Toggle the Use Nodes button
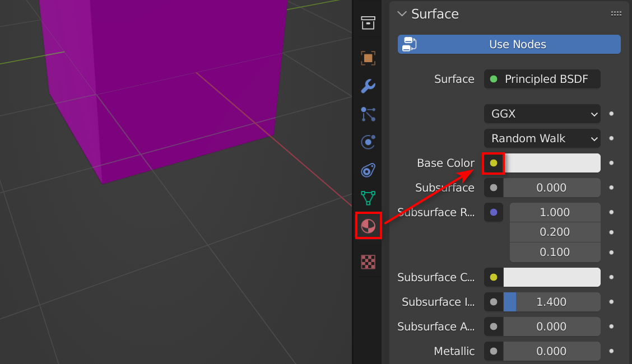Screen dimensions: 632x364 point(509,44)
